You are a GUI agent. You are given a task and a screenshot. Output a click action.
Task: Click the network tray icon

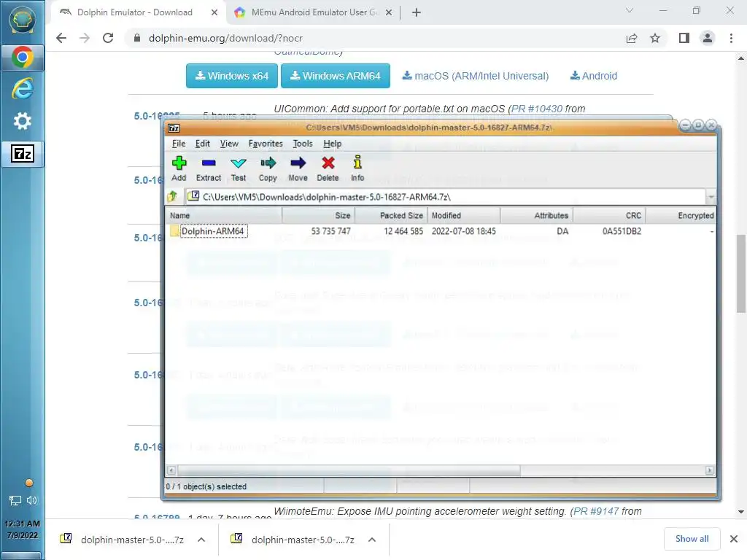coord(15,500)
